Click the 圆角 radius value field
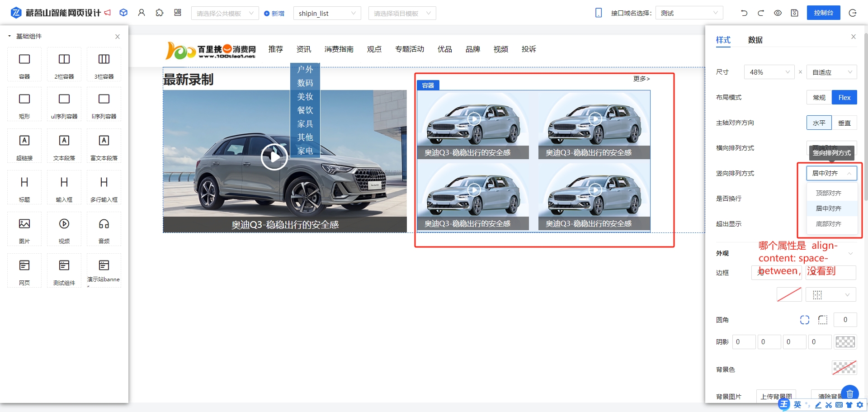 click(x=845, y=320)
